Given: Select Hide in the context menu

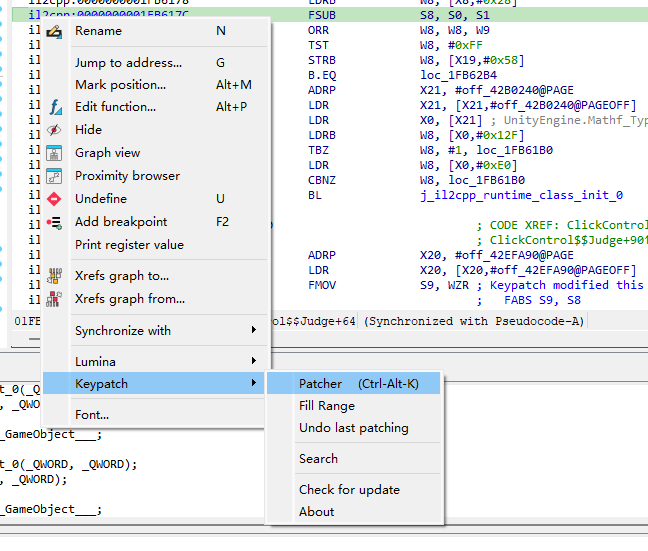Looking at the screenshot, I should coord(156,130).
